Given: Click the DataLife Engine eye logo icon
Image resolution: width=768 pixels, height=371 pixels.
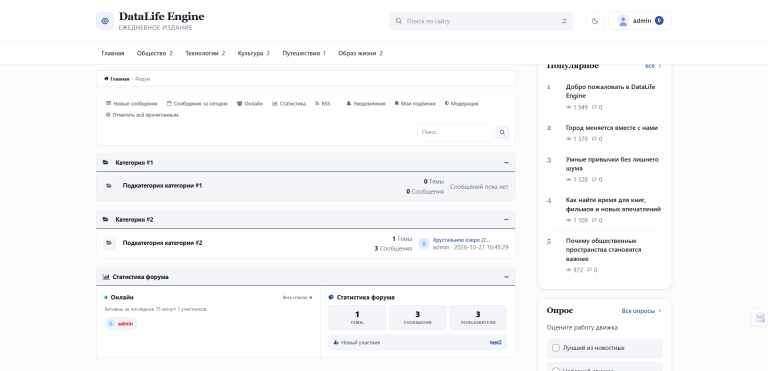Looking at the screenshot, I should [105, 21].
